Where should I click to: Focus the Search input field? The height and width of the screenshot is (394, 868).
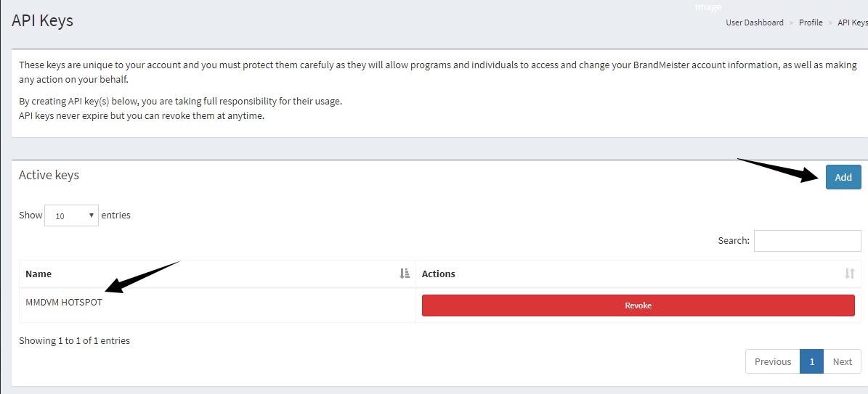pyautogui.click(x=807, y=241)
